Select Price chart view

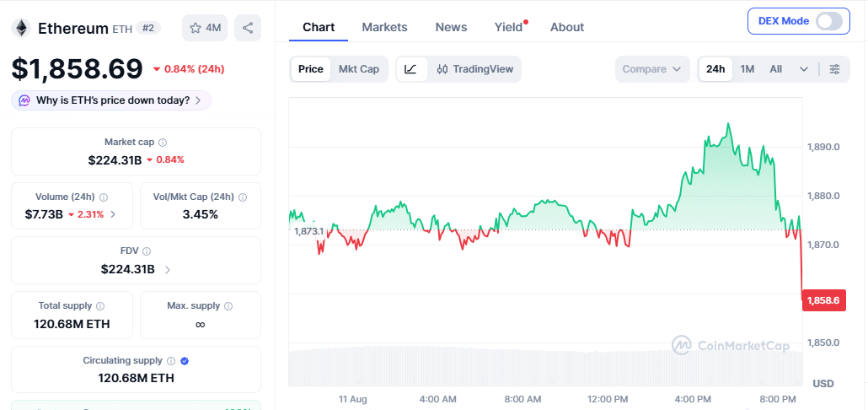point(311,69)
